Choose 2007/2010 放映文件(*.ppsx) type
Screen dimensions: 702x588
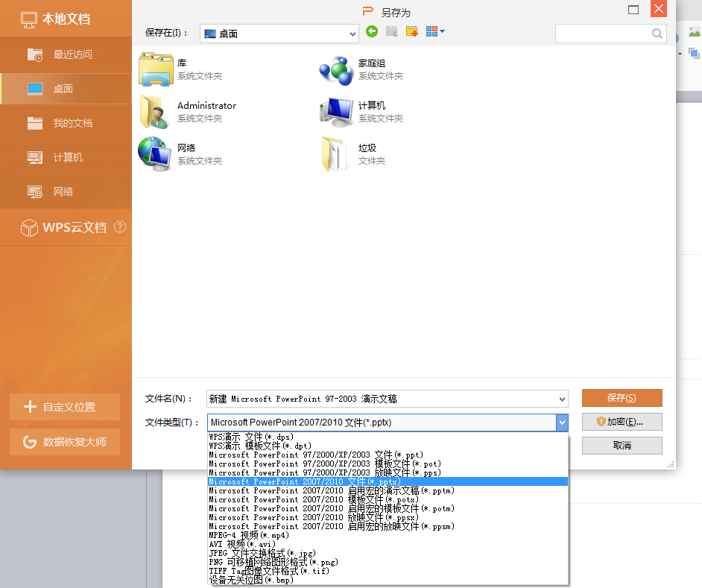[x=388, y=517]
